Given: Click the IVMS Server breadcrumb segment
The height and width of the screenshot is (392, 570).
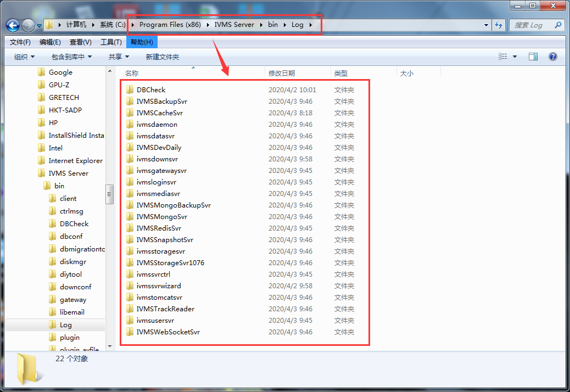Looking at the screenshot, I should 234,25.
